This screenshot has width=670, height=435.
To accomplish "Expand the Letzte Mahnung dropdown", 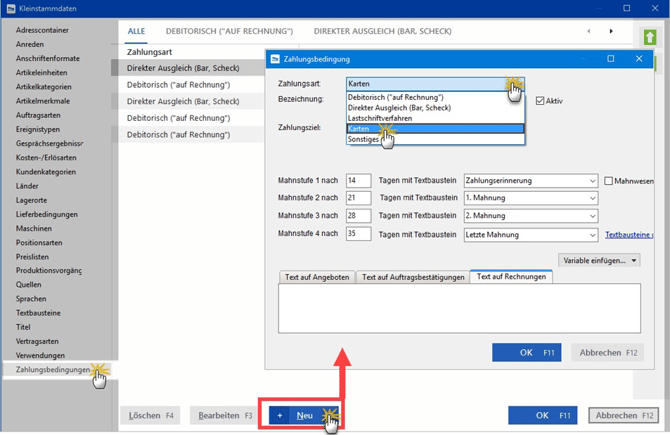I will coord(592,235).
